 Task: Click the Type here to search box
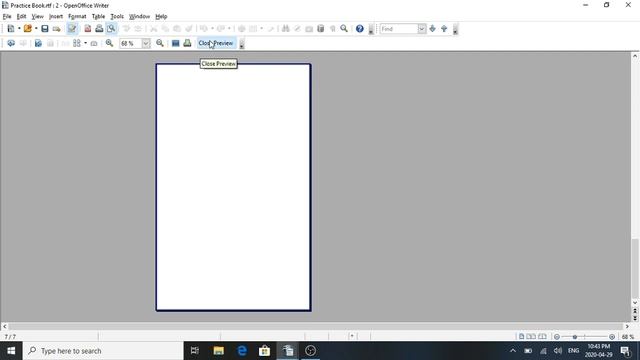(103, 351)
